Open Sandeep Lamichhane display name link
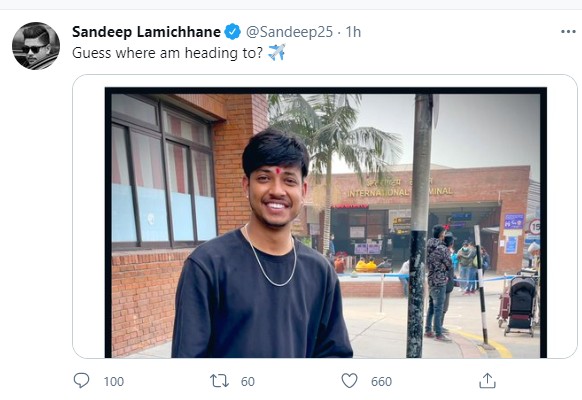The image size is (582, 400). point(146,32)
